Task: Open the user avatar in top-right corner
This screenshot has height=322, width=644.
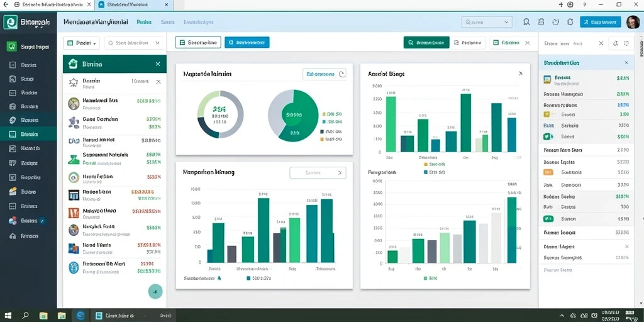Action: (x=633, y=22)
